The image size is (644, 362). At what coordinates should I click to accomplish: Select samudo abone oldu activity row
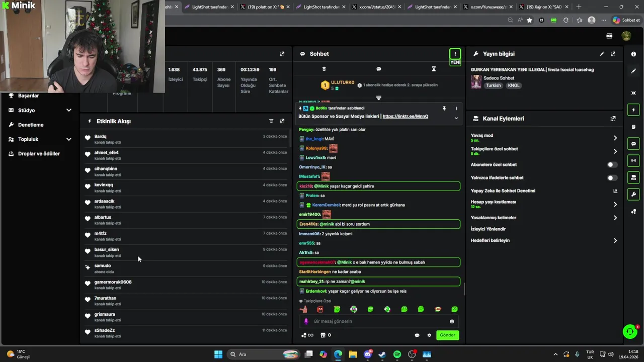tap(186, 268)
